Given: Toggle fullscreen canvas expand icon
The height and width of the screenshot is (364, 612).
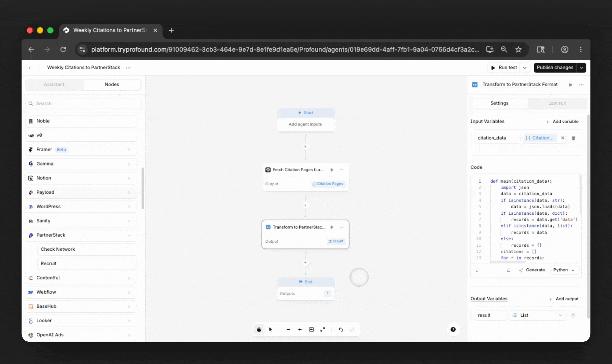Looking at the screenshot, I should [323, 329].
